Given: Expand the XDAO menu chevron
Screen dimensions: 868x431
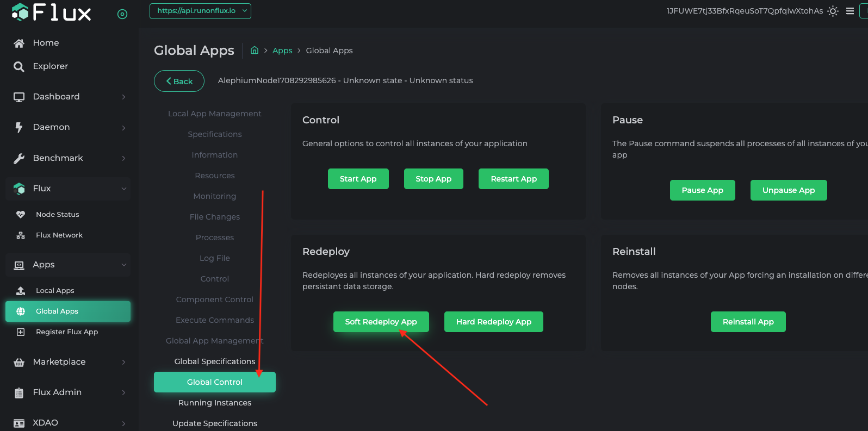Looking at the screenshot, I should (123, 423).
